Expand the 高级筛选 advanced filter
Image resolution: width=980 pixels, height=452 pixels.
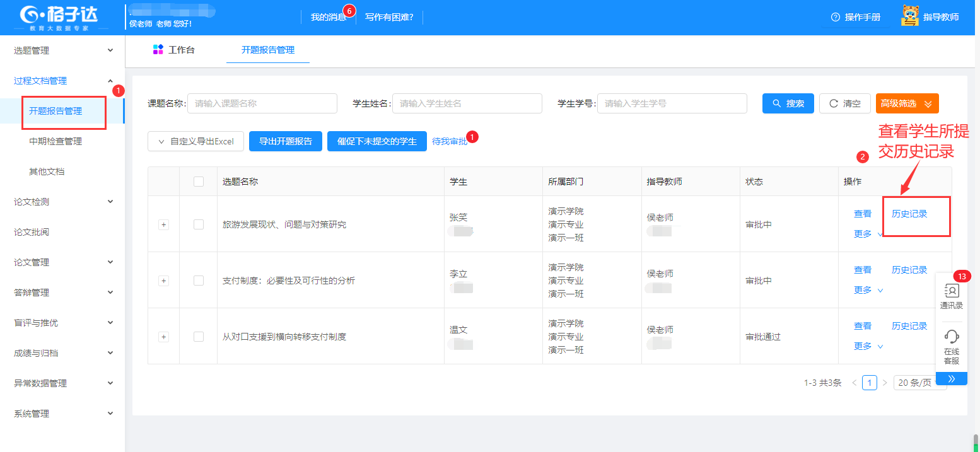[x=907, y=103]
